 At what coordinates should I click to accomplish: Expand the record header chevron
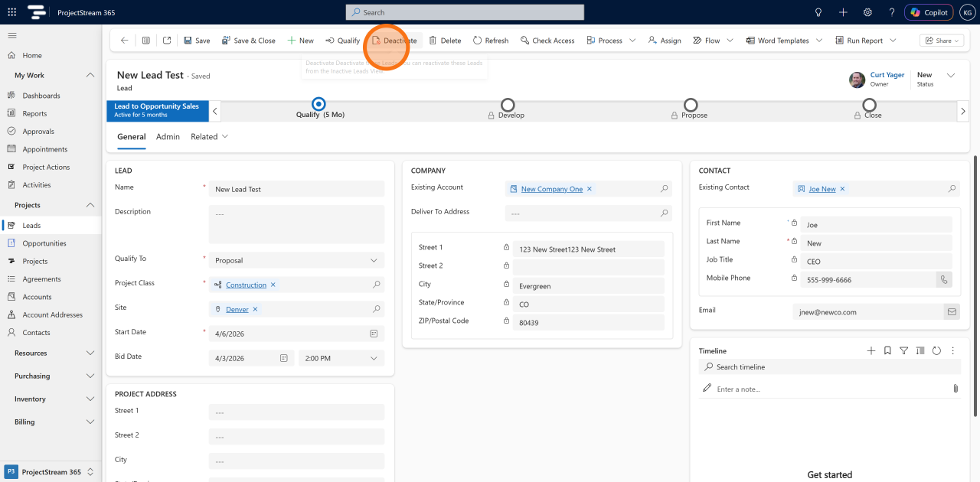[x=951, y=76]
